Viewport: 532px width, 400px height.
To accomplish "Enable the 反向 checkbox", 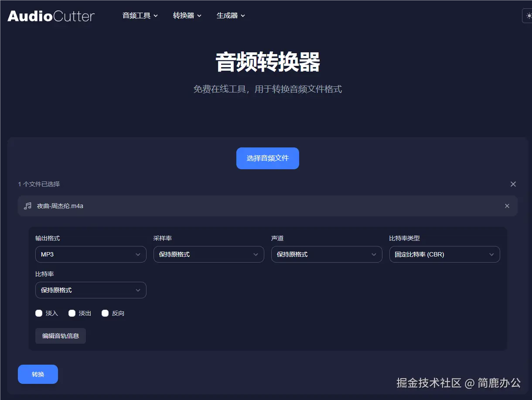I will 105,313.
